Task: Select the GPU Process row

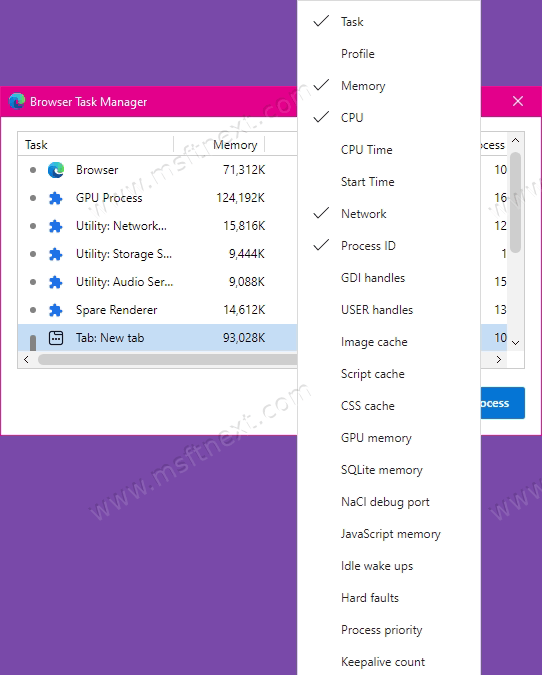Action: pyautogui.click(x=158, y=198)
